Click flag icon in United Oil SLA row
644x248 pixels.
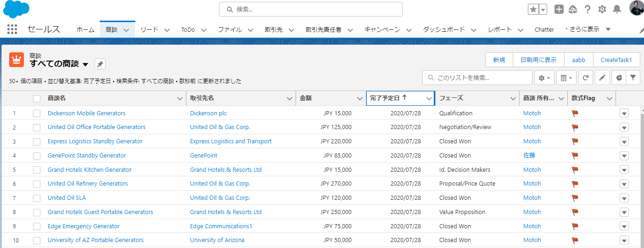click(575, 198)
